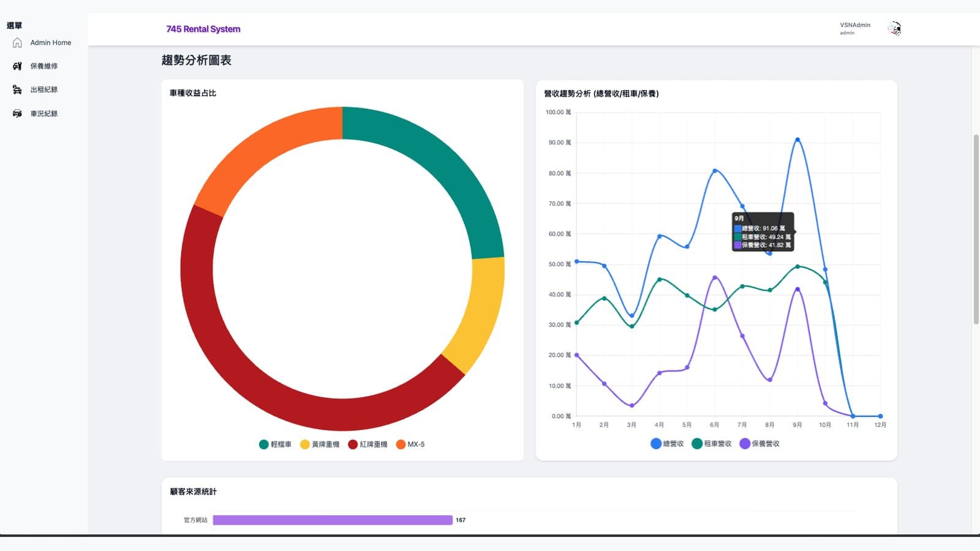Click the 保養營收 purple peak at 6月
Screen dimensions: 980x551
click(x=715, y=277)
